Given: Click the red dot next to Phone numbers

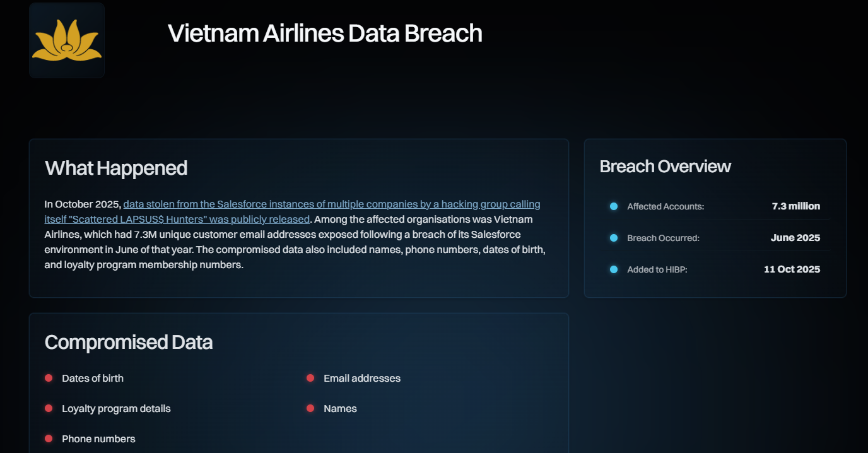Looking at the screenshot, I should point(49,438).
